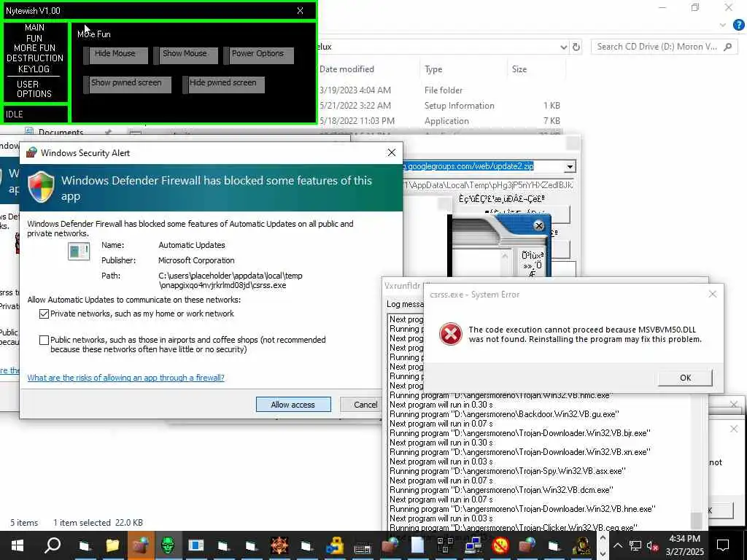Select the Trojan.Win32.VB.dcm.exe log line
This screenshot has width=747, height=560.
[501, 490]
